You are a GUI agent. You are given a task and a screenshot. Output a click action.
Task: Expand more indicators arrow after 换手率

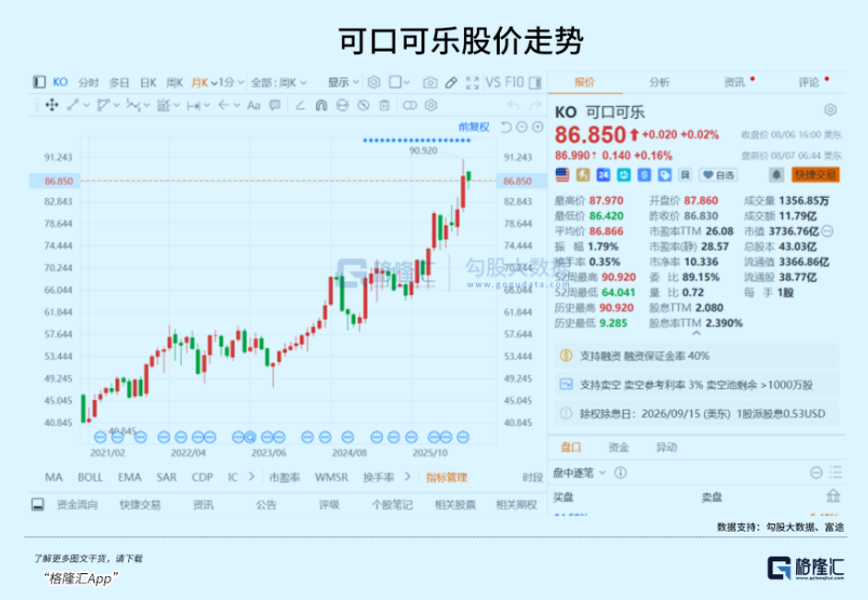(408, 476)
